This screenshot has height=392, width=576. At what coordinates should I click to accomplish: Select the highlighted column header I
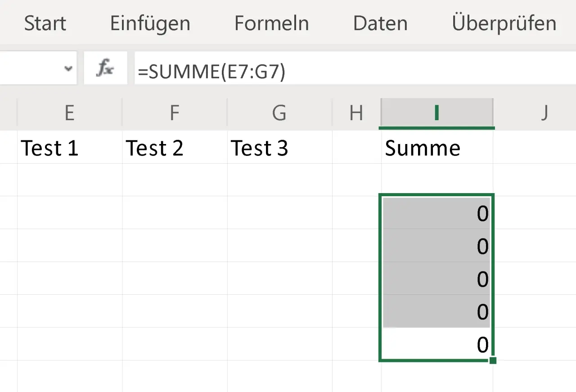(436, 113)
